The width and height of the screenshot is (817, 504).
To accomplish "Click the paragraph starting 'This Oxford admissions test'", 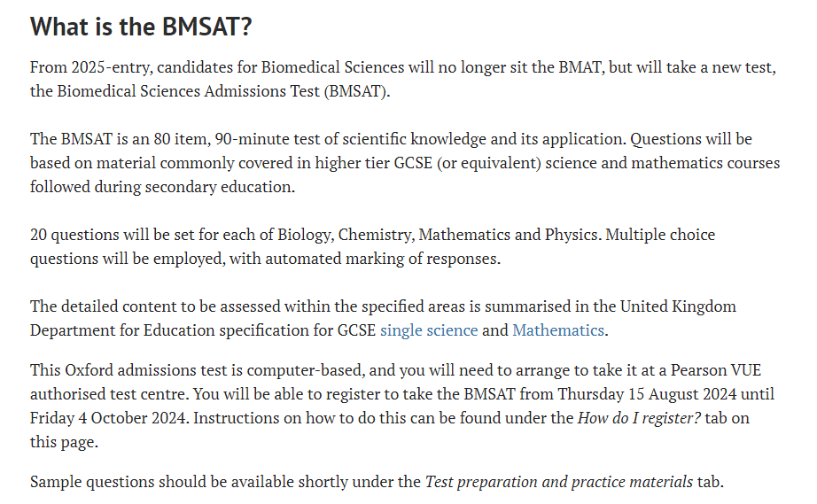I will [x=402, y=406].
